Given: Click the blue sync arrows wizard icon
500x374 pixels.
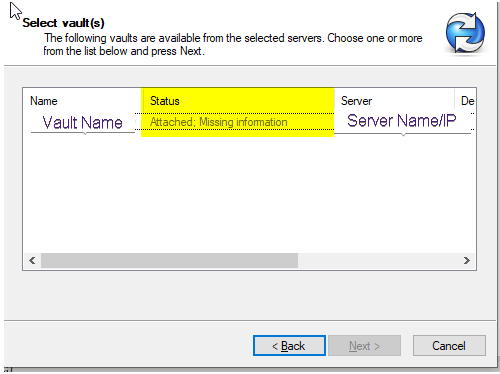Looking at the screenshot, I should click(x=466, y=32).
